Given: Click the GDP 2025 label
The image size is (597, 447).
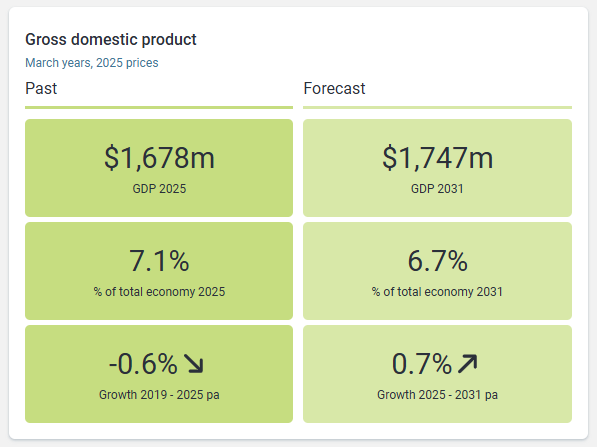Looking at the screenshot, I should [159, 189].
